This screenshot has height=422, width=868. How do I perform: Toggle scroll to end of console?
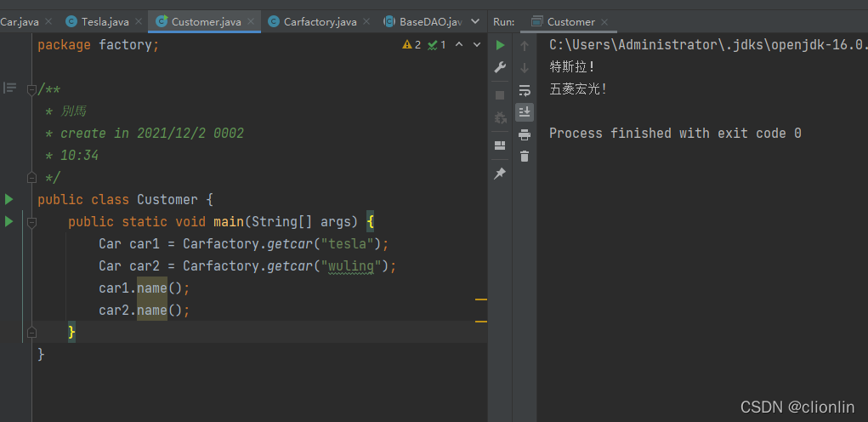coord(525,111)
